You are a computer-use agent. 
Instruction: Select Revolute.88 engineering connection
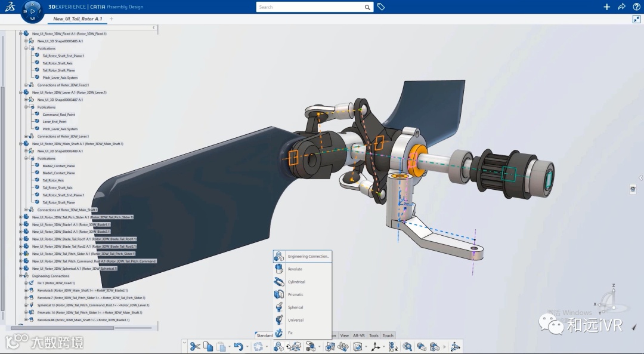[83, 320]
